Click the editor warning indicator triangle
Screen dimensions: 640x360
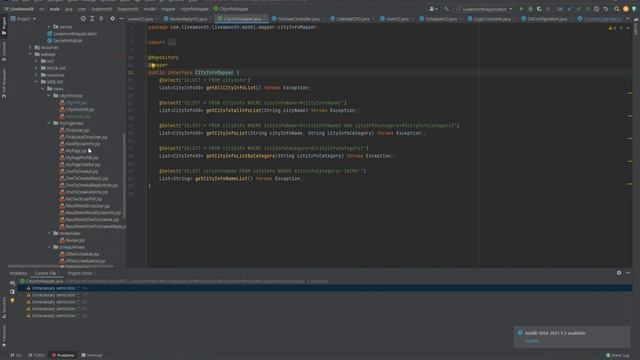pos(612,28)
